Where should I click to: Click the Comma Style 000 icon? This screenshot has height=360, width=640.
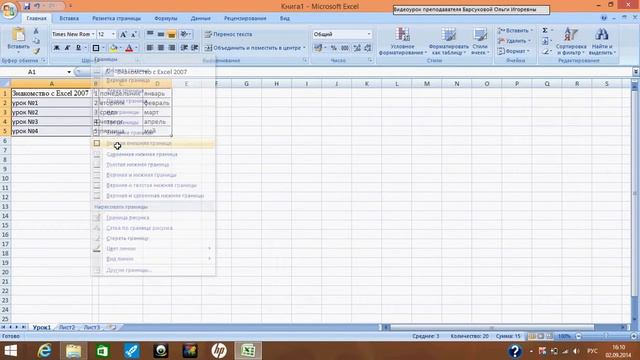(x=344, y=48)
